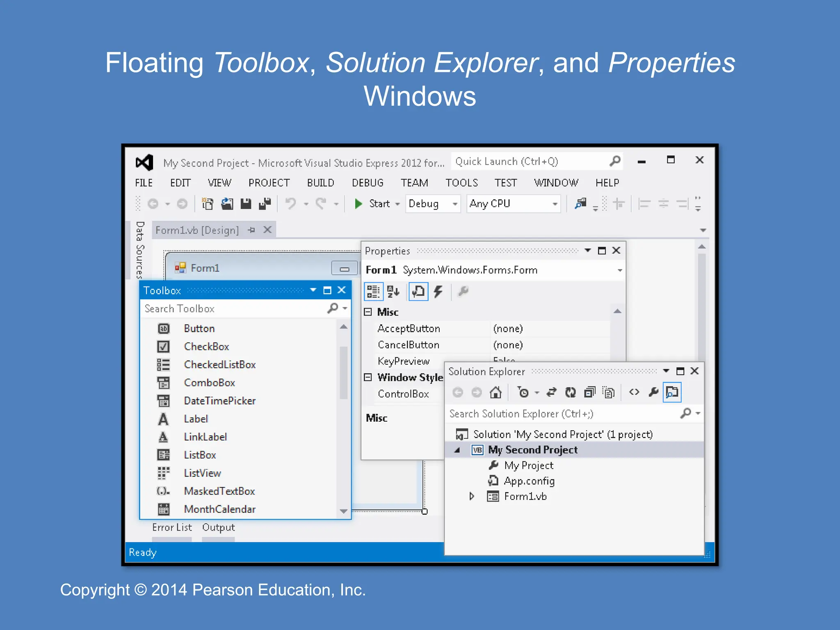Open the DEBUG menu
The image size is (840, 630).
pos(367,183)
